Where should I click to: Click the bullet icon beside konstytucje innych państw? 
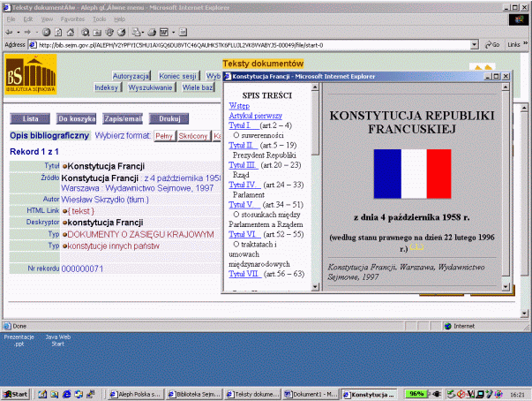(65, 245)
